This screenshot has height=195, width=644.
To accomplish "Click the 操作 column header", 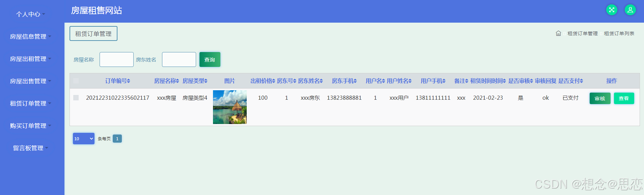I will [612, 81].
